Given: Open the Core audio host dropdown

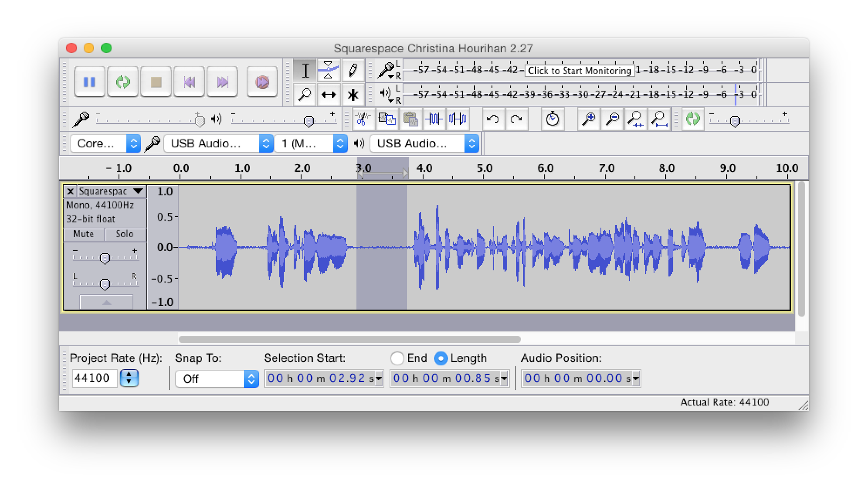Looking at the screenshot, I should 105,143.
